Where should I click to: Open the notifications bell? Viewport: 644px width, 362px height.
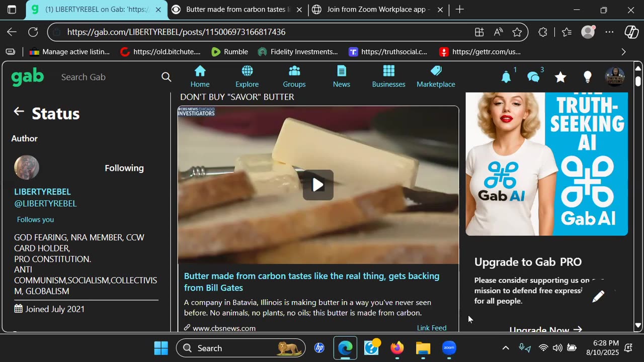(506, 77)
